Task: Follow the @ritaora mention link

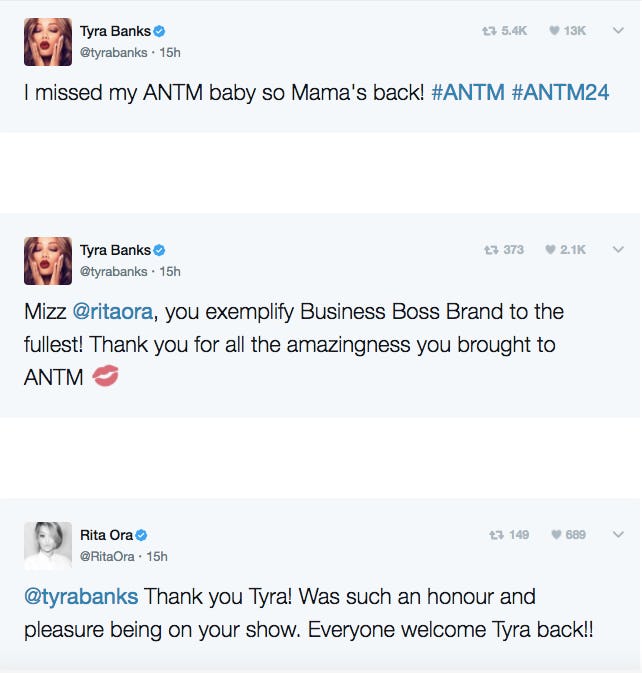Action: coord(113,312)
